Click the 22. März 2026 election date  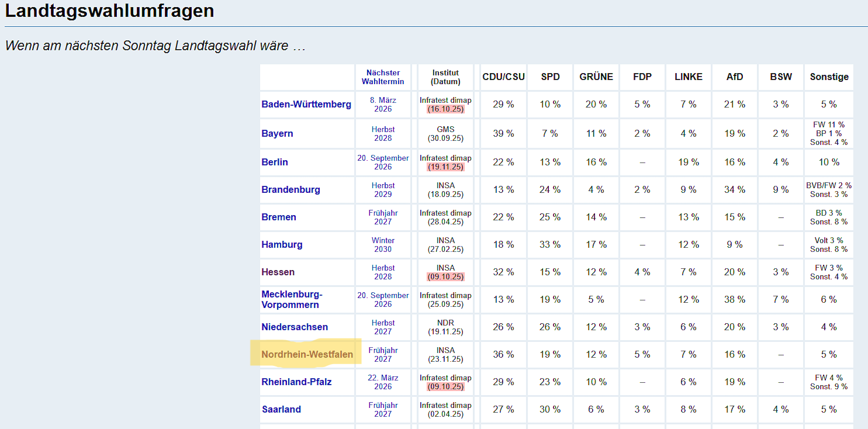click(x=383, y=382)
